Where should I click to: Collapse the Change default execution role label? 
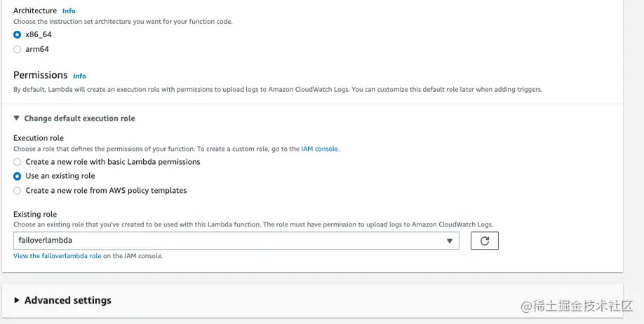79,119
